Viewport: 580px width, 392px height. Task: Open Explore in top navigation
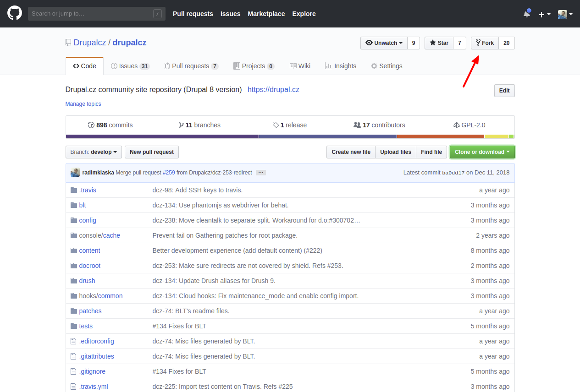pos(304,14)
